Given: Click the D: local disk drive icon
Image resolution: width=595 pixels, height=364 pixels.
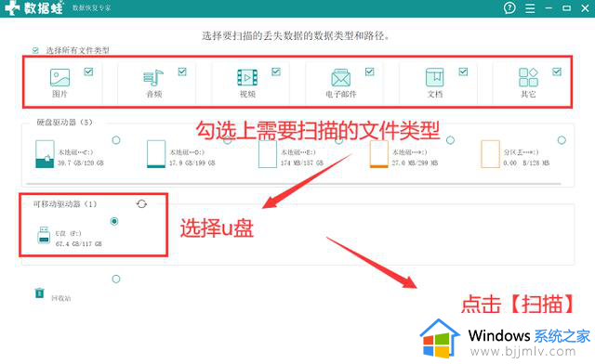Looking at the screenshot, I should tap(156, 154).
